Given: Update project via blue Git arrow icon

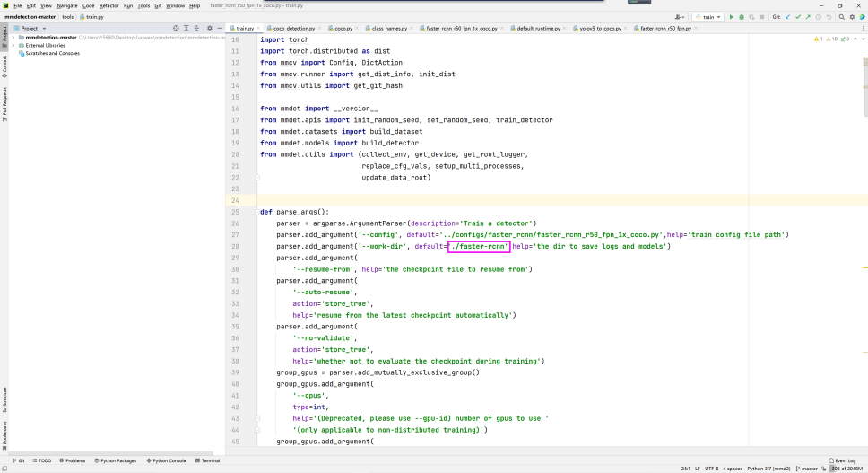Looking at the screenshot, I should 787,17.
